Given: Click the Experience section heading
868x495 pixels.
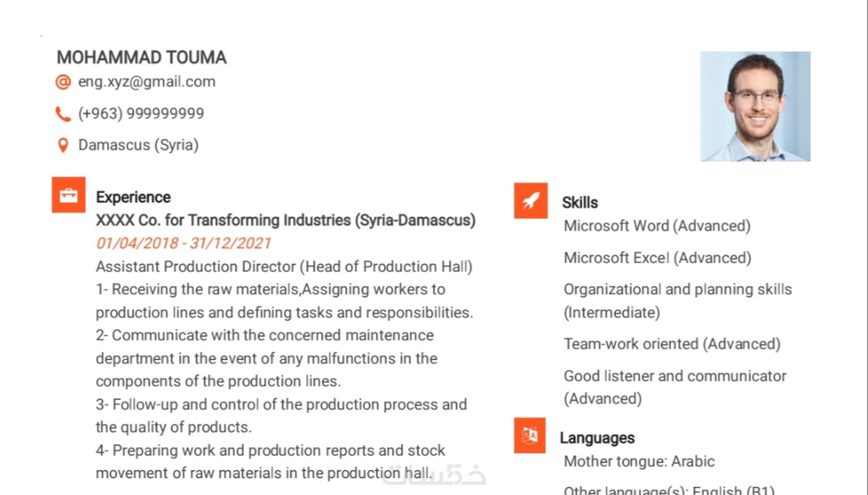Looking at the screenshot, I should coord(133,197).
